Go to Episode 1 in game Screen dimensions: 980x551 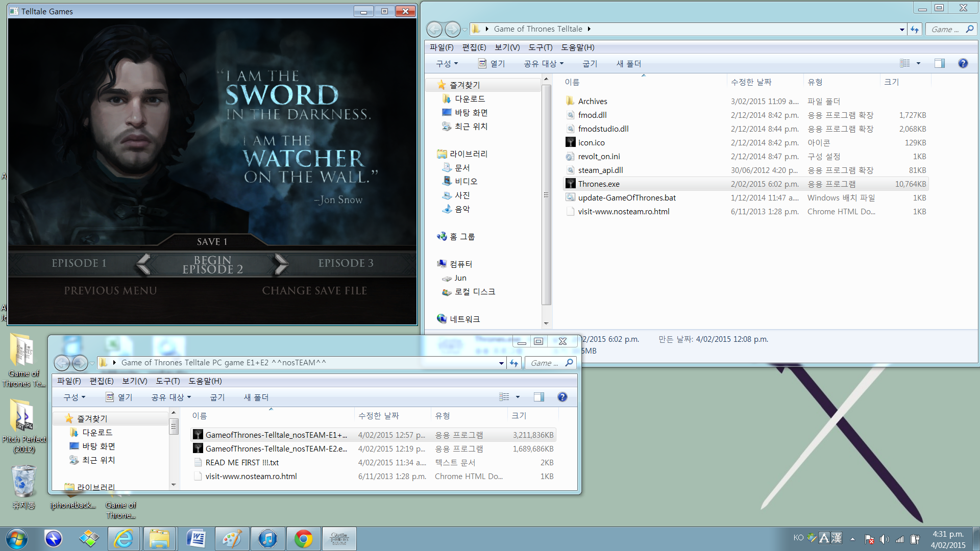pyautogui.click(x=79, y=263)
